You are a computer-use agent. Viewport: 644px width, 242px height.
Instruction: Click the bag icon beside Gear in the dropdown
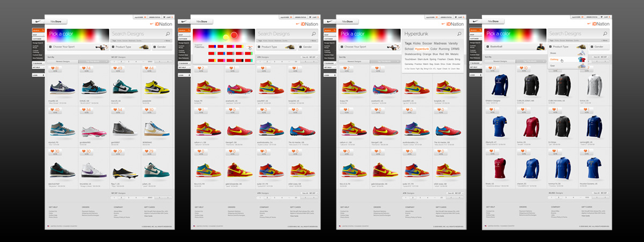(x=581, y=66)
